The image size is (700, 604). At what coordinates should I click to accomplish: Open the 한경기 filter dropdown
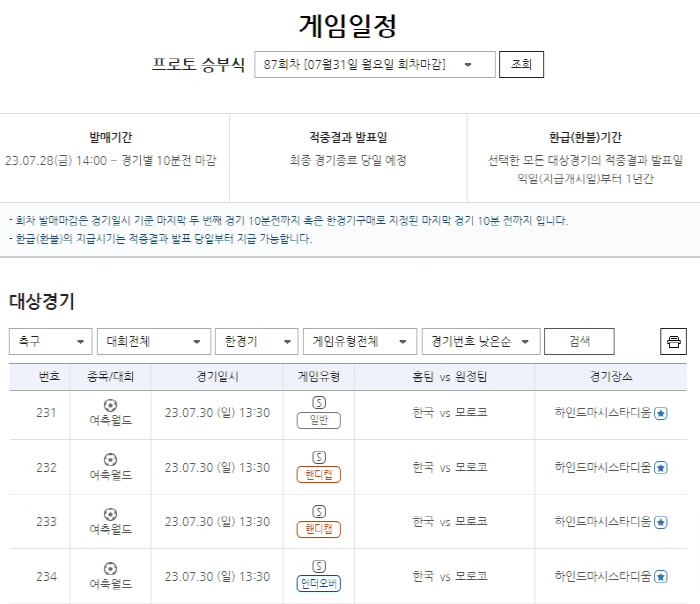(256, 342)
